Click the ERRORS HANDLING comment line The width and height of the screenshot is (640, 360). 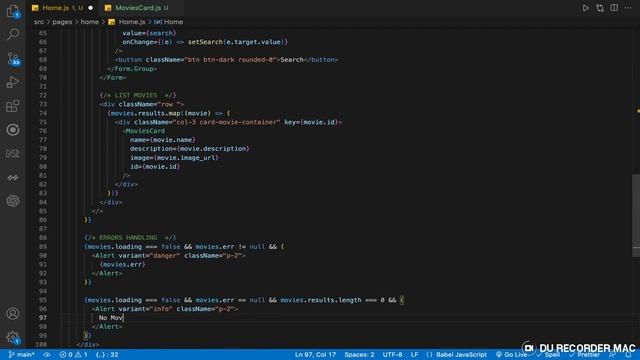130,238
